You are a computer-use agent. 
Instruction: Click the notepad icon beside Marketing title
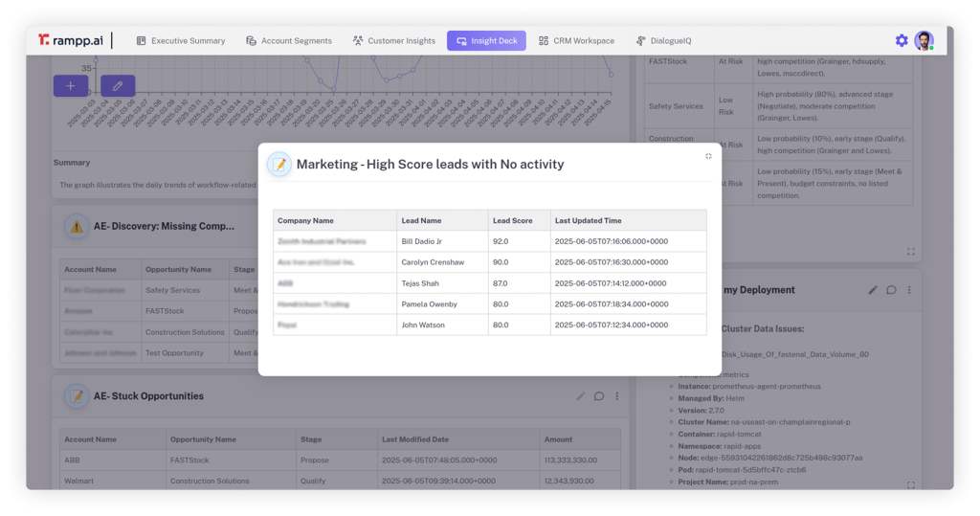click(x=278, y=165)
